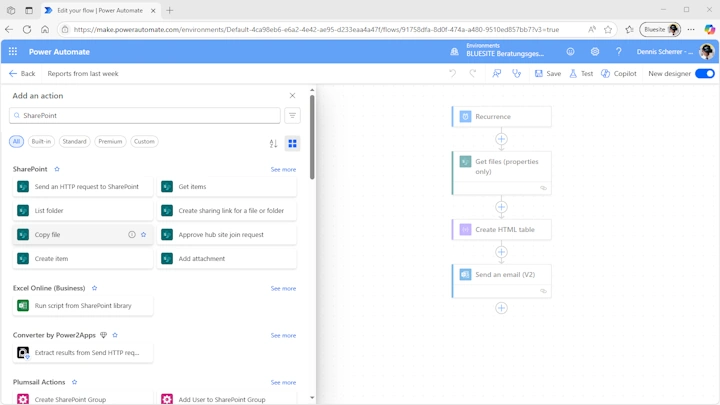Screen dimensions: 720x405
Task: Click the sort A-Z icon
Action: click(x=274, y=144)
